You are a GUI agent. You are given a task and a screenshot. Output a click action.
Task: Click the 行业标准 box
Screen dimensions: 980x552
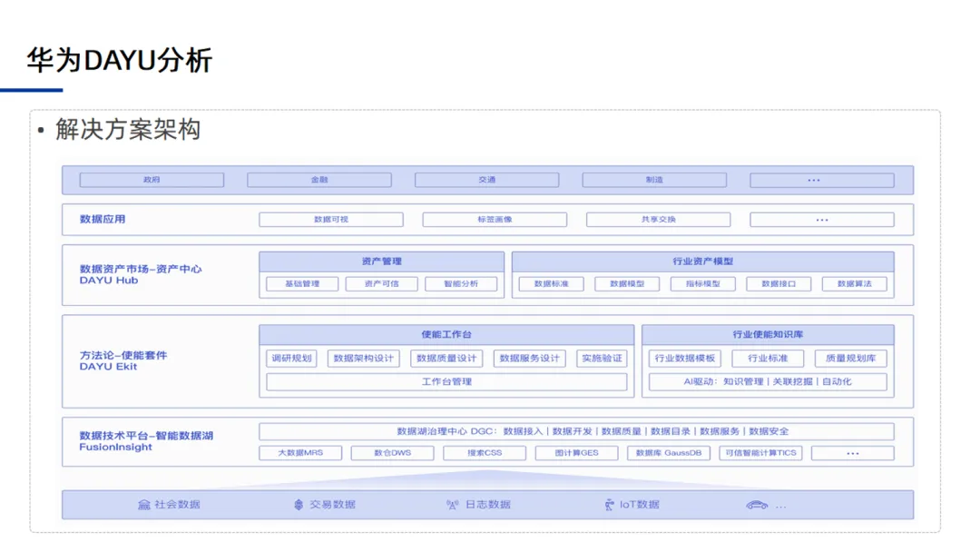(x=769, y=359)
